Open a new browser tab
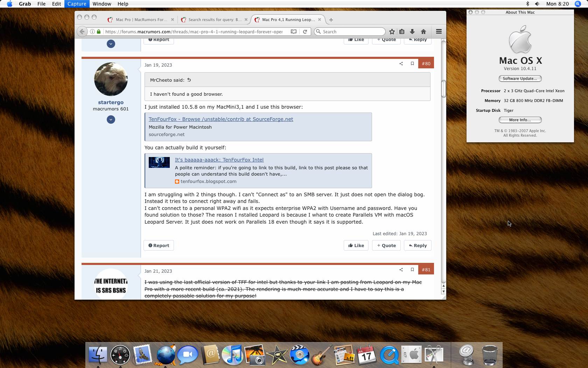The width and height of the screenshot is (588, 368). pos(331,20)
